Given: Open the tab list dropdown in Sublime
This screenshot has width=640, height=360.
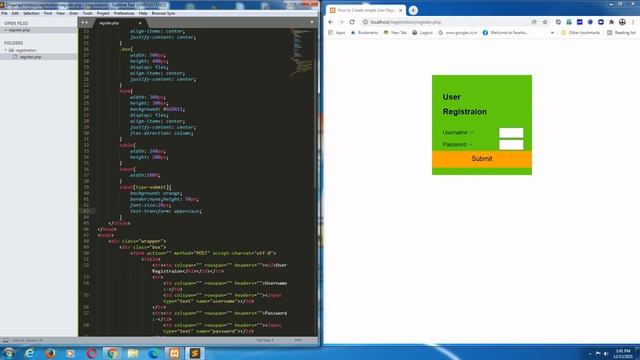Looking at the screenshot, I should 312,22.
